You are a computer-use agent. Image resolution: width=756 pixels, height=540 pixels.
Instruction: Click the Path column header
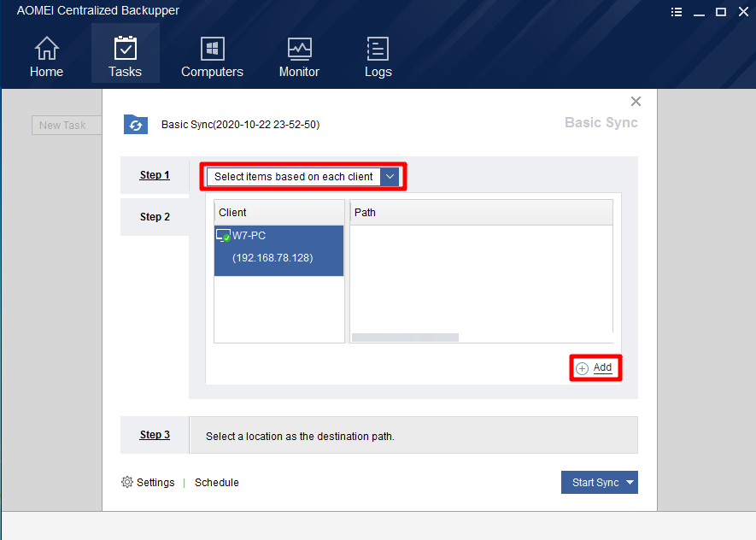tap(481, 212)
